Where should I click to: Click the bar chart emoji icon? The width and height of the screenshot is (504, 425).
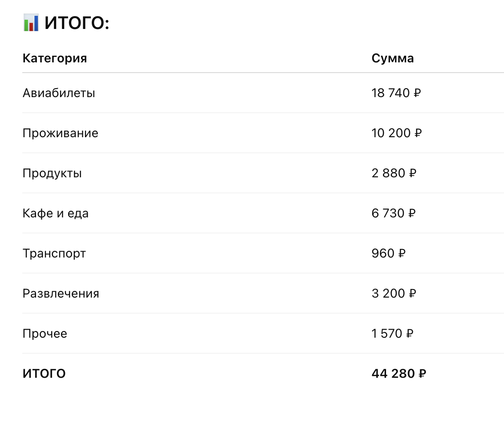coord(31,23)
